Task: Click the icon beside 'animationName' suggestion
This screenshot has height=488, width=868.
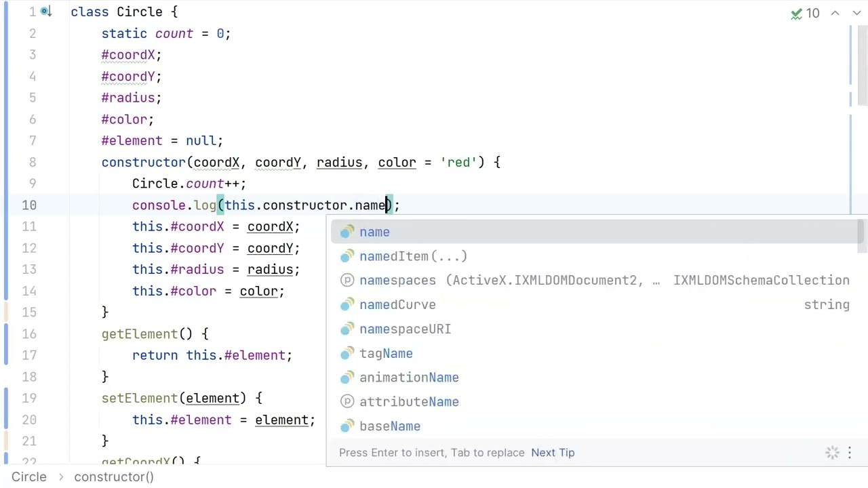Action: pos(347,378)
